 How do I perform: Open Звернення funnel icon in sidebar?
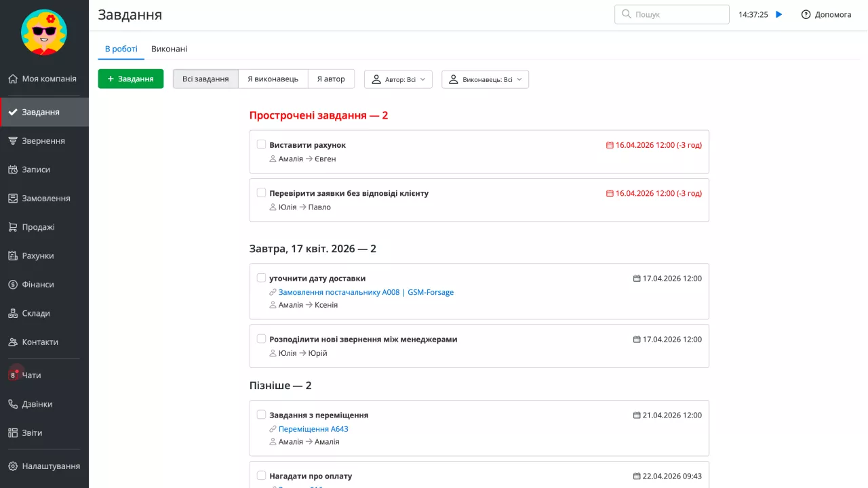(x=13, y=141)
